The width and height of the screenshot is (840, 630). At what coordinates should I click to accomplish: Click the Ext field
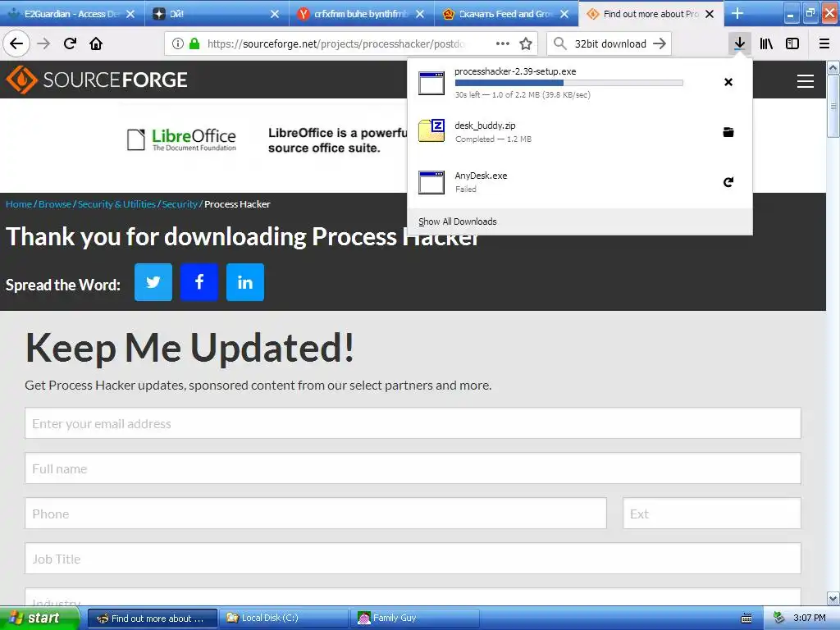pyautogui.click(x=711, y=514)
